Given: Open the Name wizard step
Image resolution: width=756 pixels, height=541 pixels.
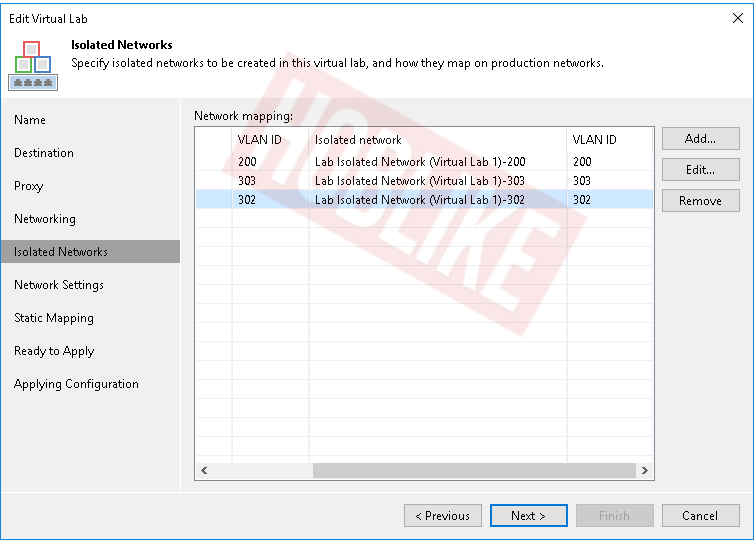Looking at the screenshot, I should coord(30,120).
